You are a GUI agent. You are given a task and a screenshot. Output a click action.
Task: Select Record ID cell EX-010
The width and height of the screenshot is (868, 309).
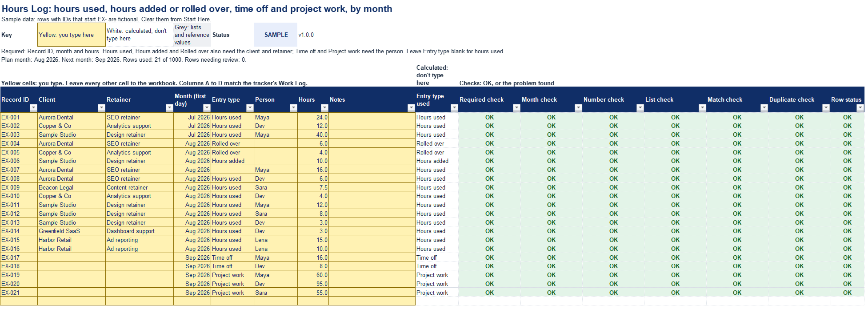(19, 196)
